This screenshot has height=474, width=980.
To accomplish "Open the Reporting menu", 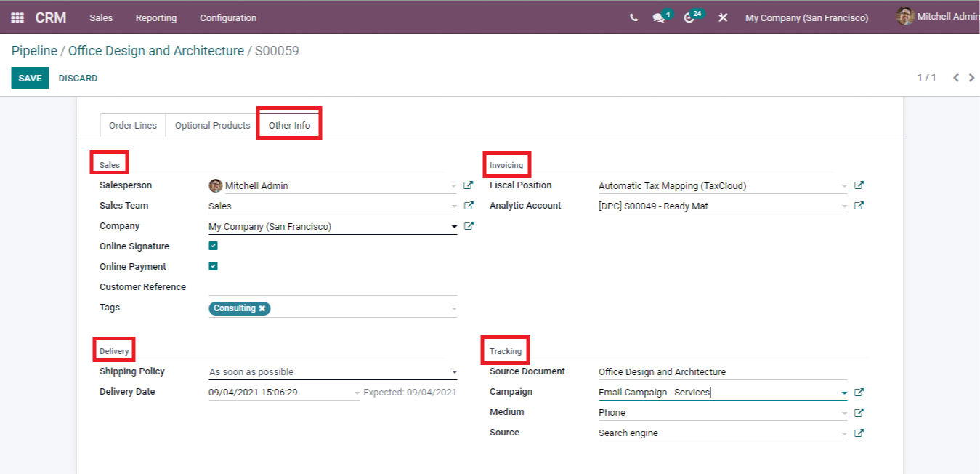I will pos(156,17).
